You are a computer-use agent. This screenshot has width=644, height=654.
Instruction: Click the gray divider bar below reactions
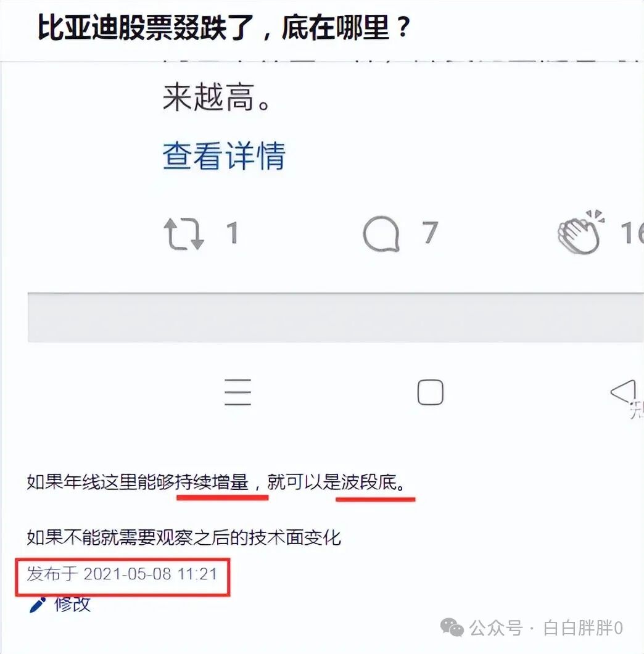(x=336, y=317)
